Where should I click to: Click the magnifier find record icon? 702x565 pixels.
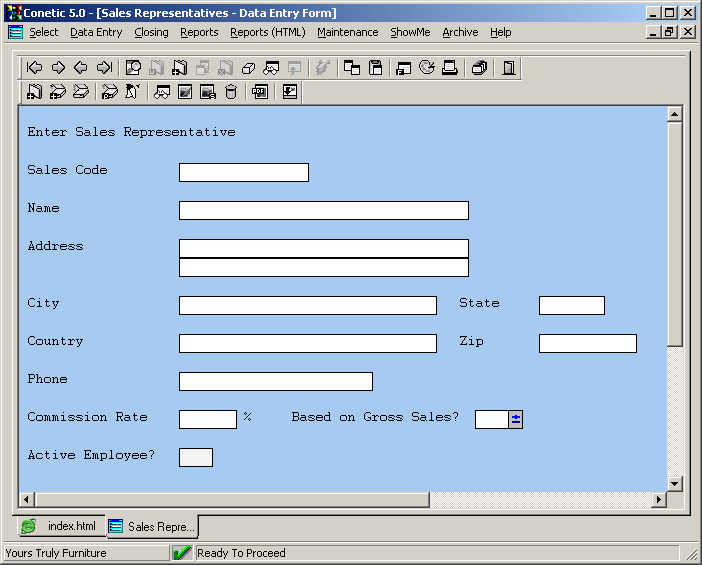[x=133, y=68]
